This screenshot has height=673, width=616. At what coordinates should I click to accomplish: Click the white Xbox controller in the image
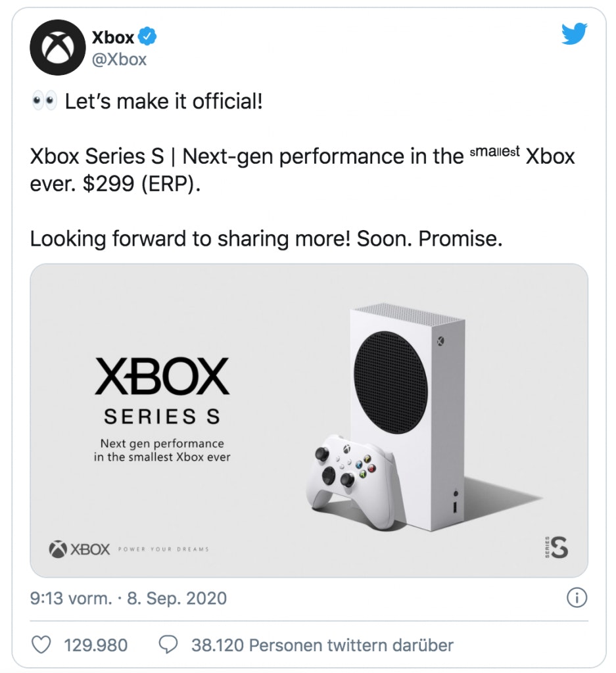tap(348, 478)
